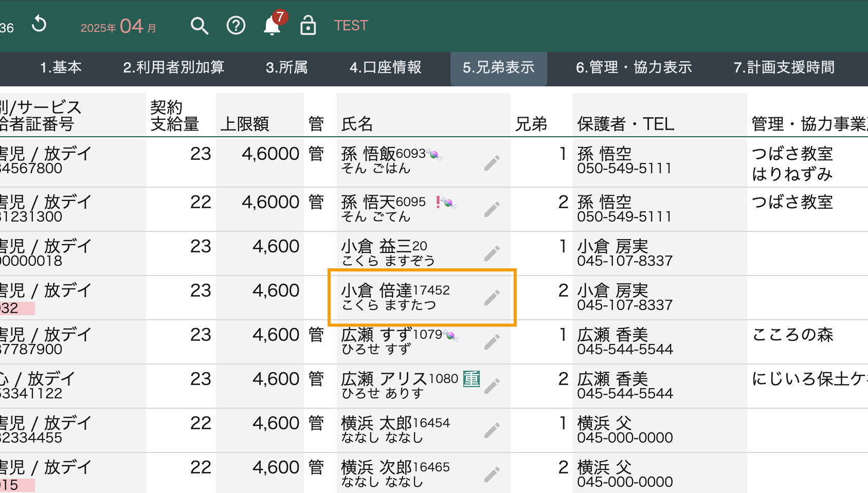This screenshot has height=493, width=868.
Task: Open the search magnifier icon
Action: 199,25
